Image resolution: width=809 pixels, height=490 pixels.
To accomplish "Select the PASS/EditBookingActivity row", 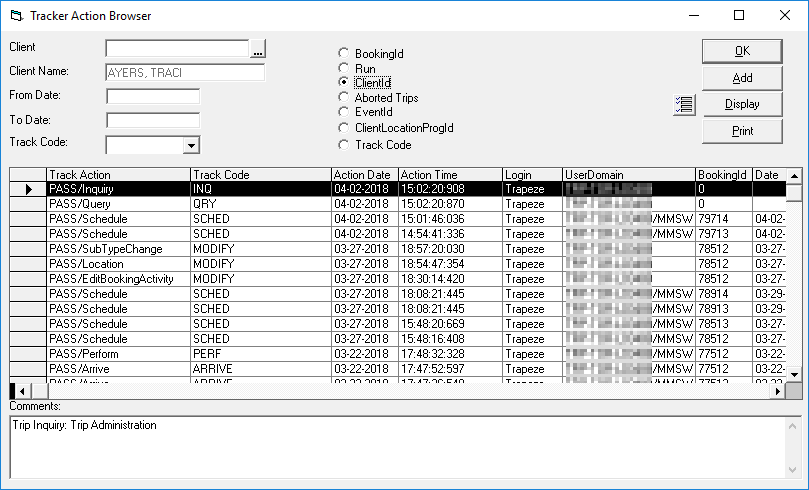I will (x=397, y=279).
